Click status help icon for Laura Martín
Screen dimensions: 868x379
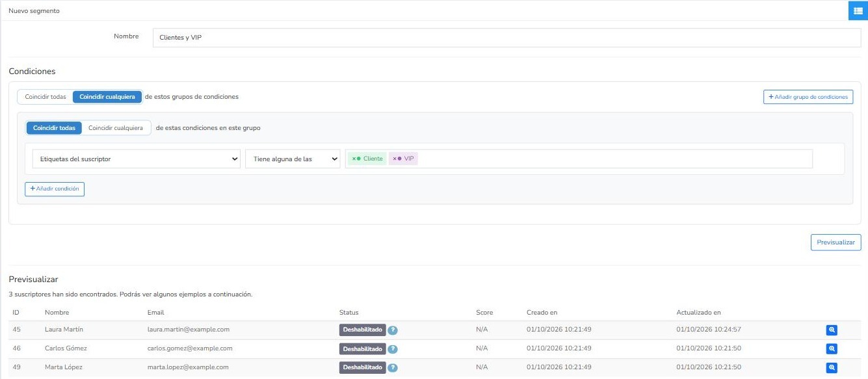393,330
